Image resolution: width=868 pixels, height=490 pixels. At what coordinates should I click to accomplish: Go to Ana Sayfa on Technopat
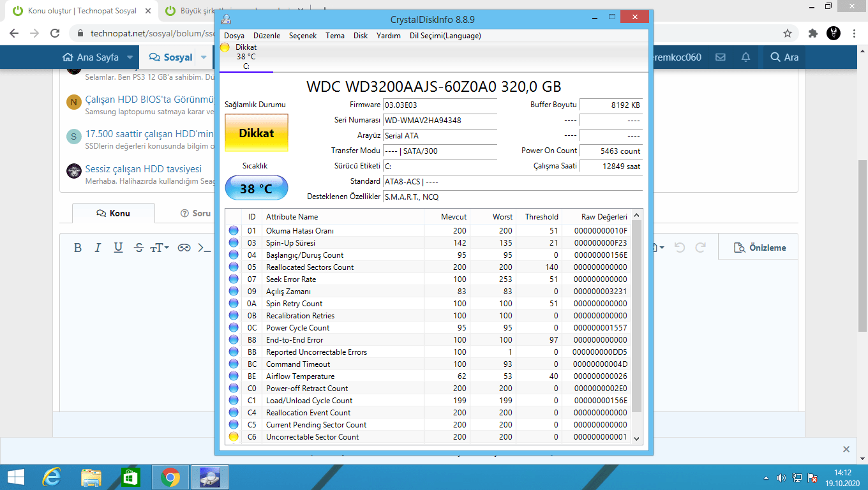(x=90, y=57)
